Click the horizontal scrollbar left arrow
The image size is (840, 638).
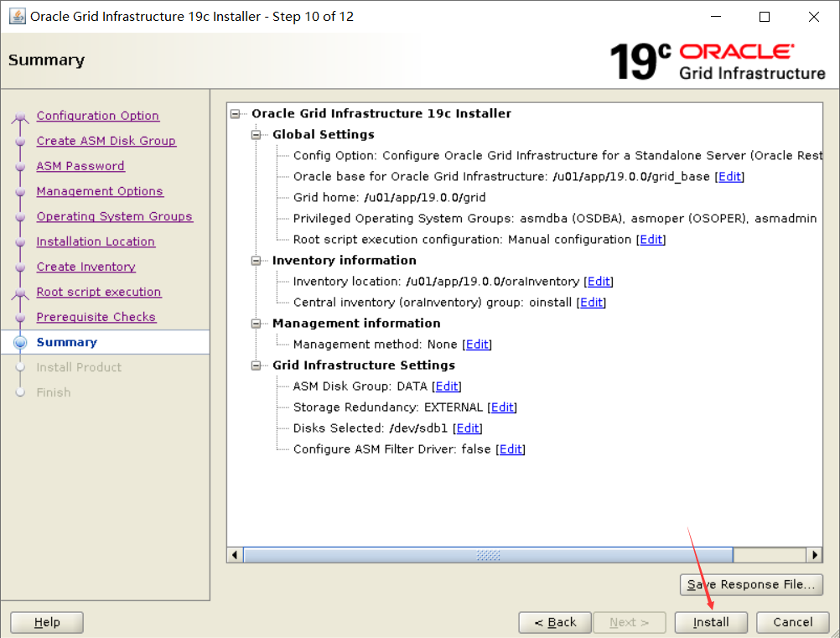(235, 555)
